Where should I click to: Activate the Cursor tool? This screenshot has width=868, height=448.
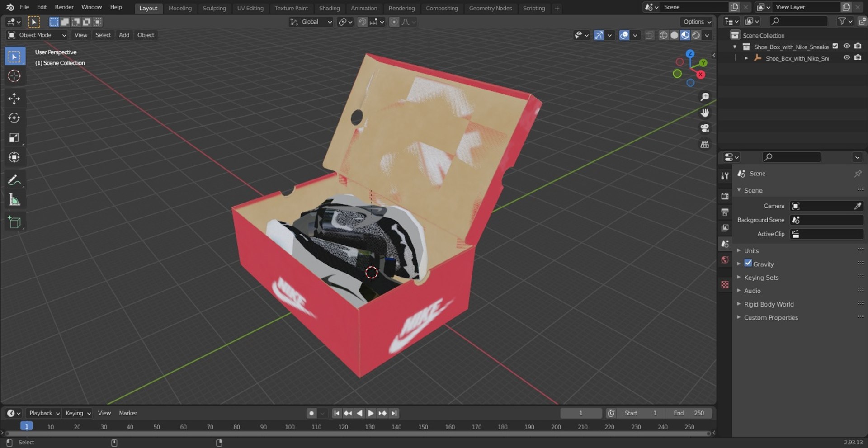(14, 76)
